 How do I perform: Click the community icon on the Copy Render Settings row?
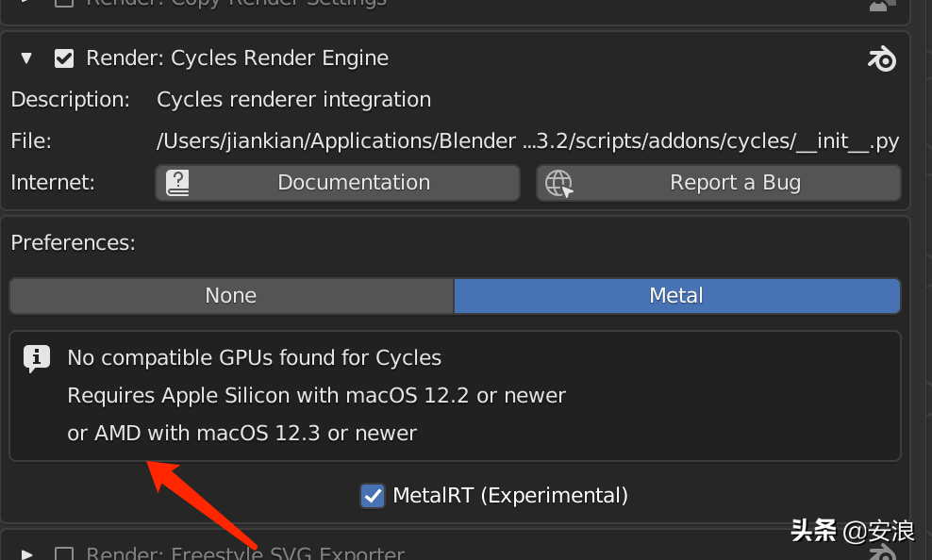(881, 5)
